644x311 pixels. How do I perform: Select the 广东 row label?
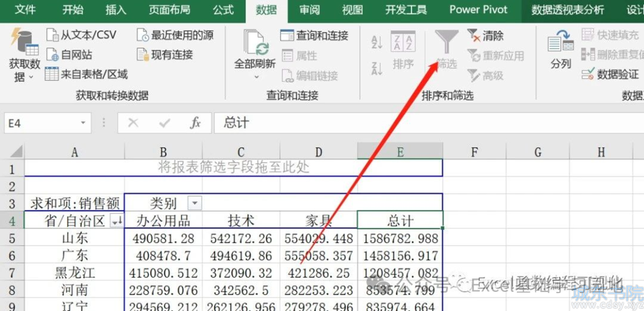coord(75,255)
